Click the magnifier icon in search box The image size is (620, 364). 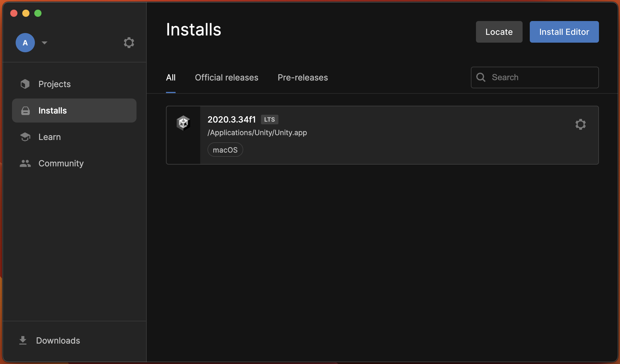[x=481, y=77]
